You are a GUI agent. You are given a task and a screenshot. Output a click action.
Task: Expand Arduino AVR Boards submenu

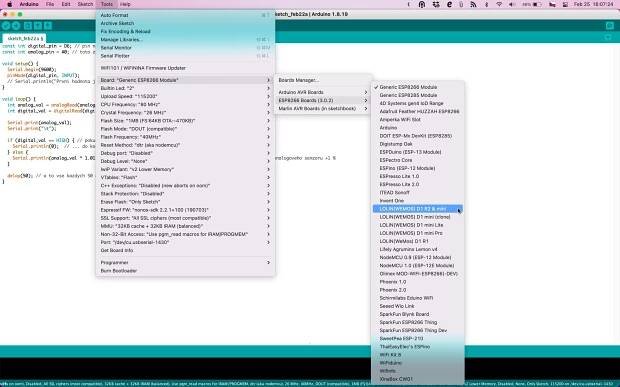322,92
